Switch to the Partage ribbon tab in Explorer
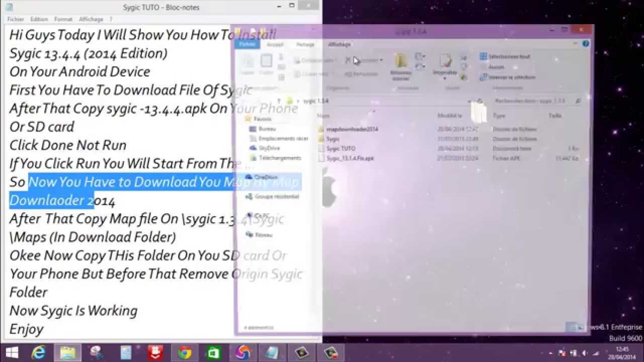 coord(305,44)
